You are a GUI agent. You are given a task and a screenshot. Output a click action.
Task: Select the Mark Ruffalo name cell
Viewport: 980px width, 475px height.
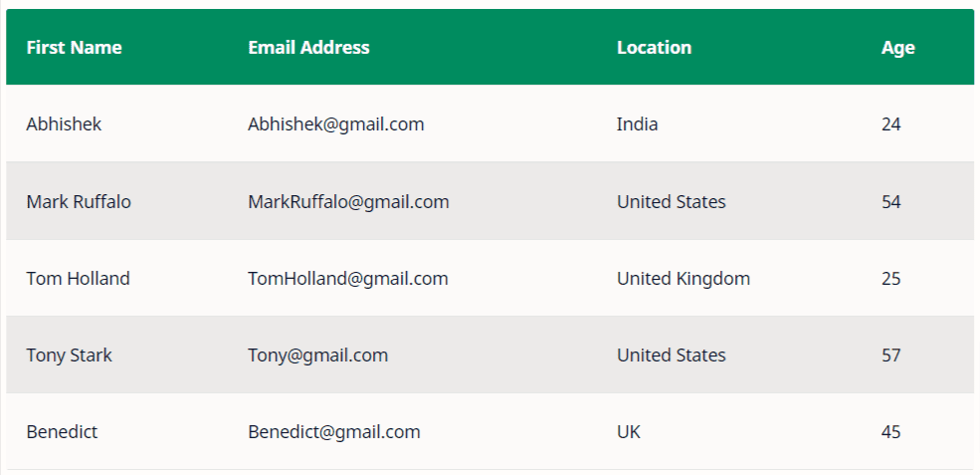(x=79, y=201)
